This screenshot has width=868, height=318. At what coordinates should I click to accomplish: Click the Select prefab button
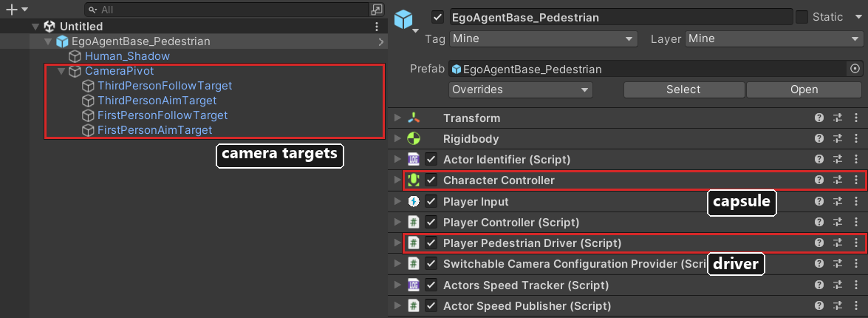click(683, 89)
